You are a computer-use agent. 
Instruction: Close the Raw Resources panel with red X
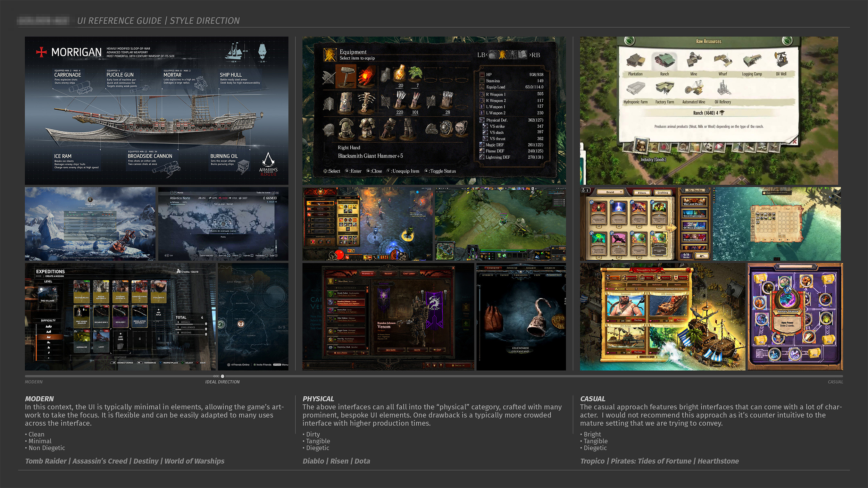(794, 141)
